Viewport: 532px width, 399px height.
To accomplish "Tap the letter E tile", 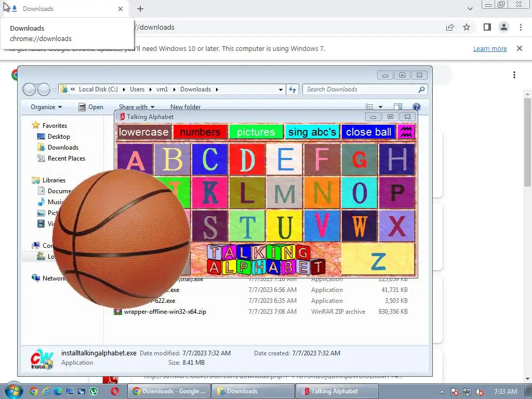I will click(285, 159).
